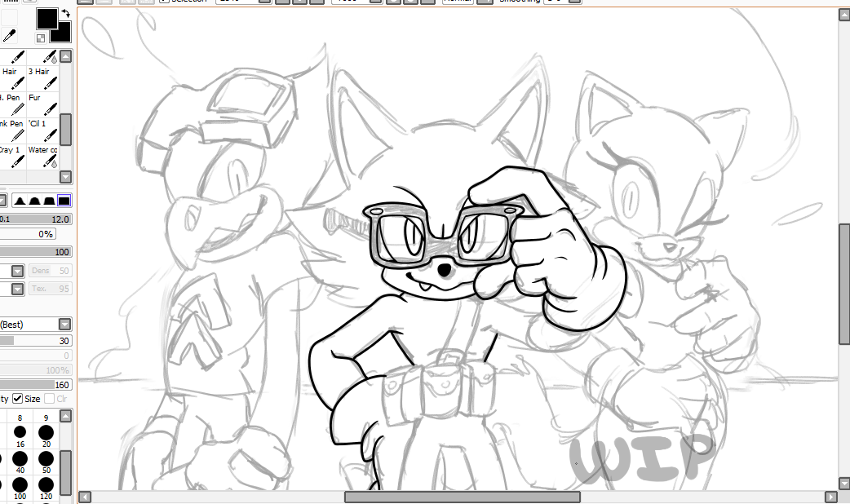This screenshot has height=504, width=850.
Task: Choose the 'Cil 1 pencil tool
Action: pyautogui.click(x=42, y=130)
